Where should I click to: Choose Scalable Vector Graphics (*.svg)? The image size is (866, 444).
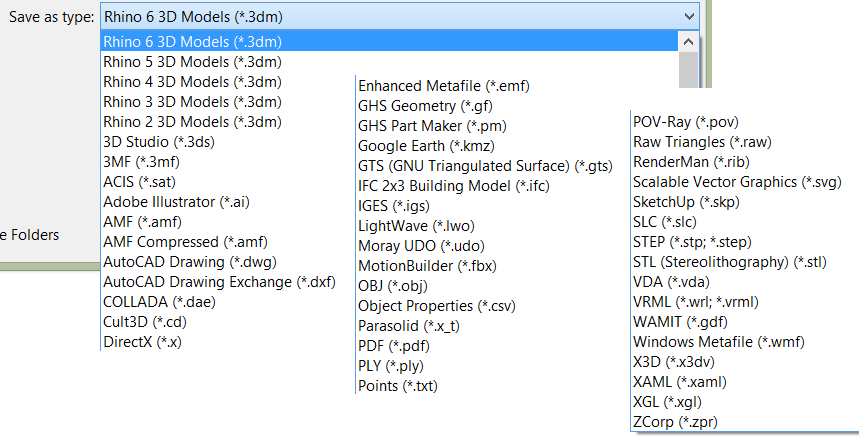[x=737, y=182]
